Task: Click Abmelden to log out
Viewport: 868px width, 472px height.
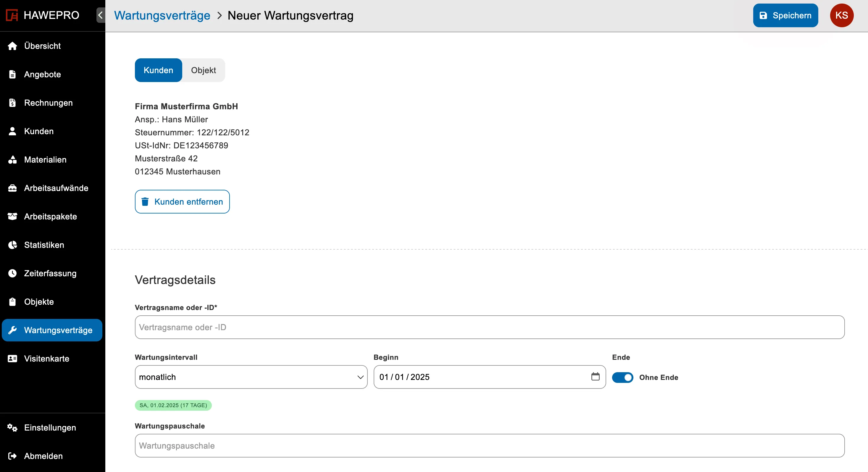Action: (x=52, y=456)
